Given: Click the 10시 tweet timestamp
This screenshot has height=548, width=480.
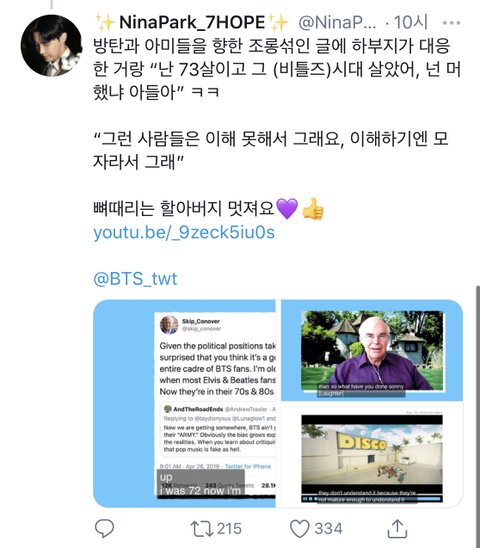Looking at the screenshot, I should [410, 23].
